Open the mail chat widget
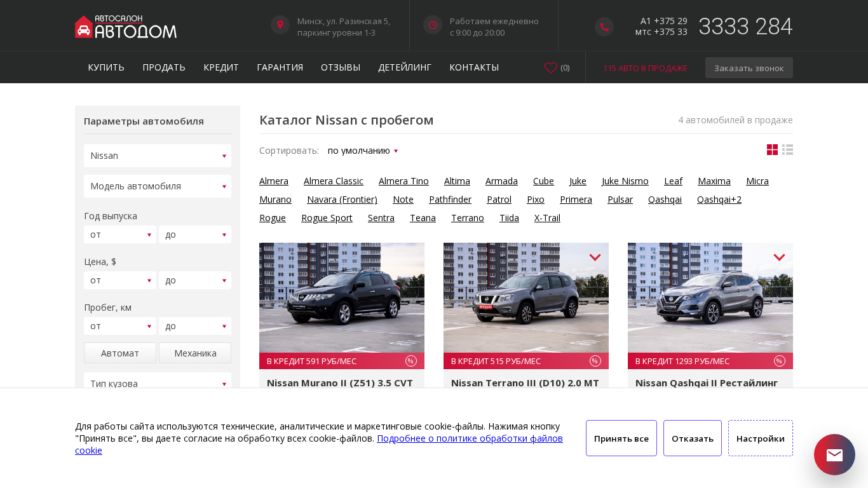 [834, 455]
